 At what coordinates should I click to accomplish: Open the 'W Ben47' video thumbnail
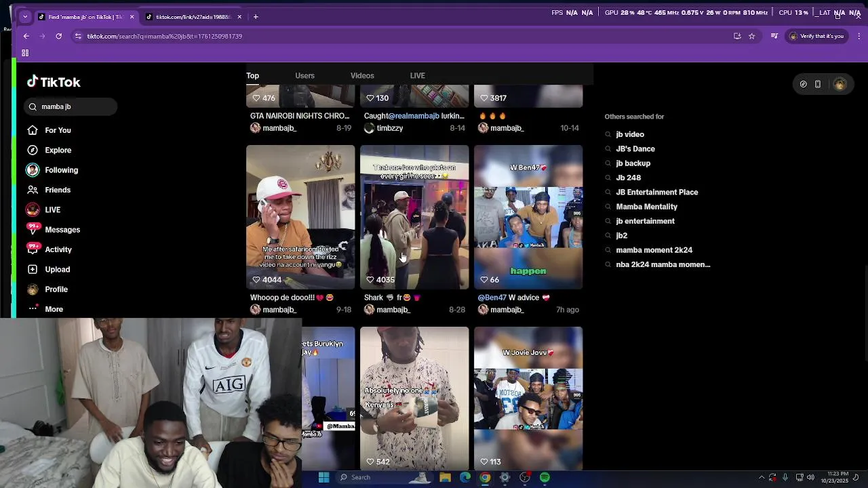coord(528,217)
